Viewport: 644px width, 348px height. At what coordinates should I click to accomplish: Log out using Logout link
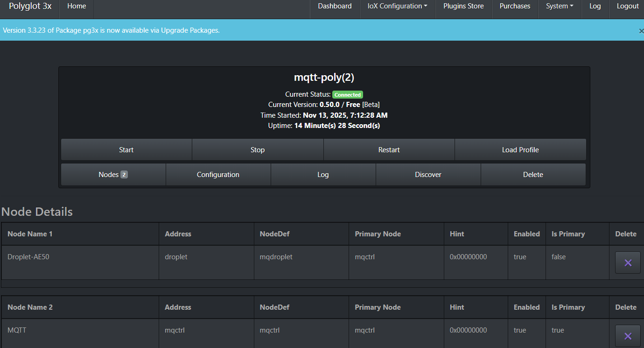click(628, 6)
